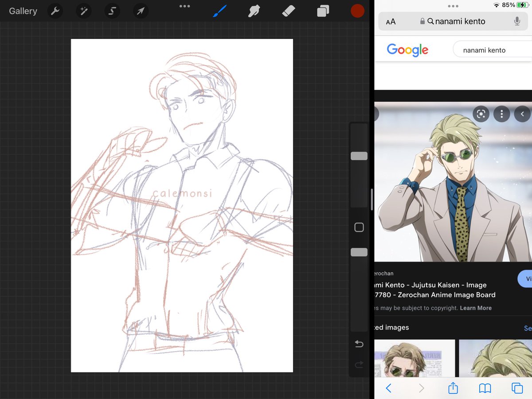Open Procreate multitasking three-dot menu
The image size is (532, 399).
coord(185,6)
